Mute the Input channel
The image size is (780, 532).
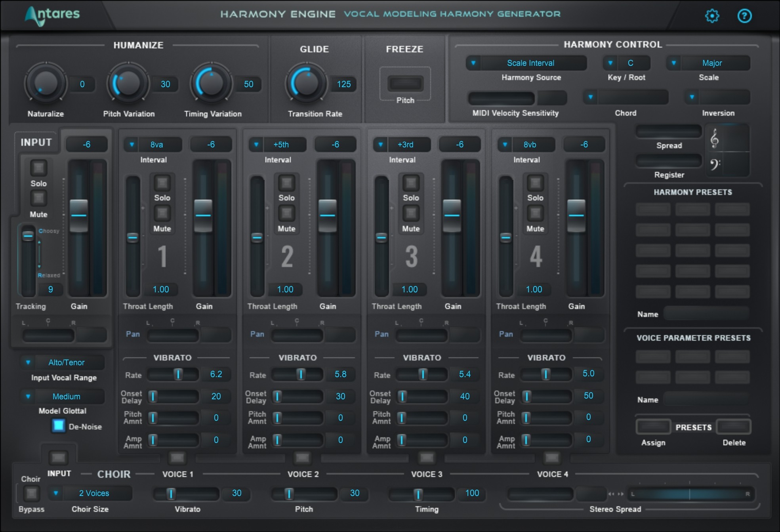click(38, 198)
